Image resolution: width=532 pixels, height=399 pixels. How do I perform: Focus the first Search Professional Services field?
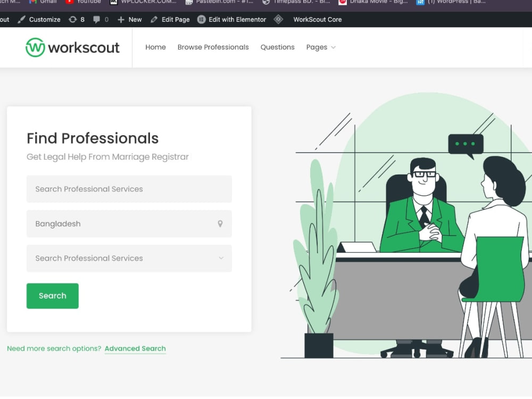pos(129,189)
